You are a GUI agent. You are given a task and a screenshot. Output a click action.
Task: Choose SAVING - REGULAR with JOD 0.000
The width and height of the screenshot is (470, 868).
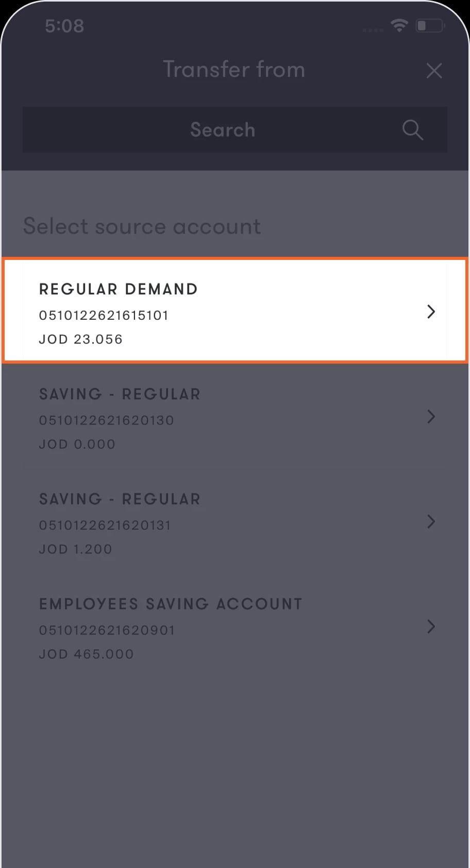pyautogui.click(x=235, y=417)
